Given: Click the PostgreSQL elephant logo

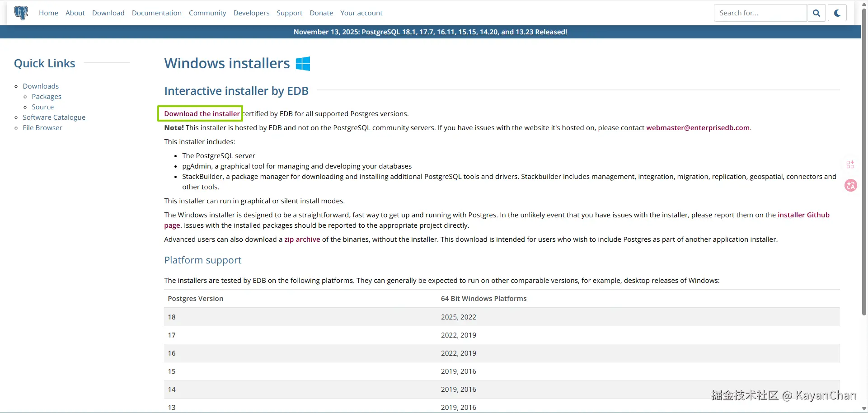Looking at the screenshot, I should click(21, 13).
